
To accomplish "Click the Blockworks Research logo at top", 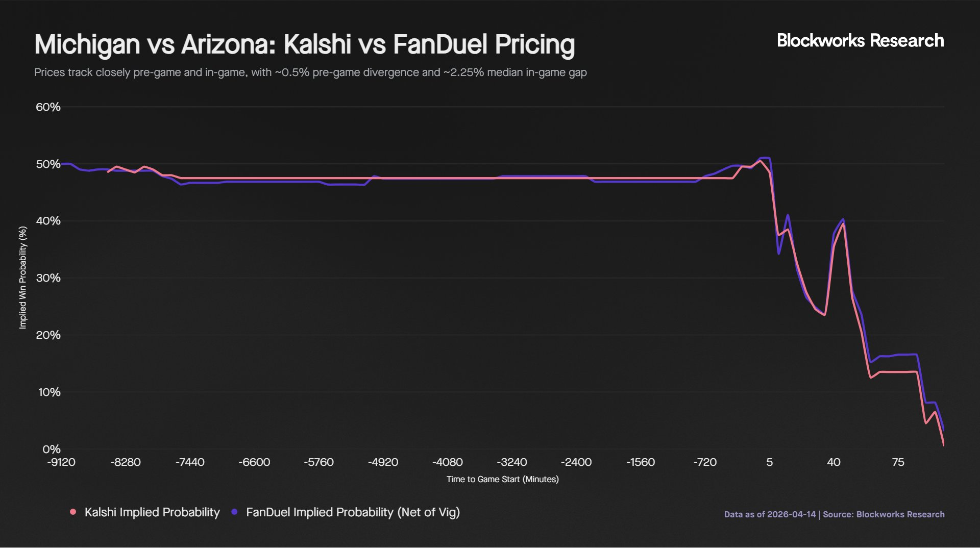I will [x=860, y=41].
